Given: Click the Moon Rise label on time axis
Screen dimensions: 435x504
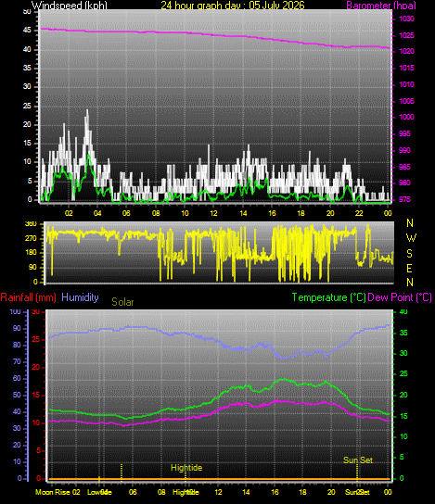Looking at the screenshot, I should (53, 492).
